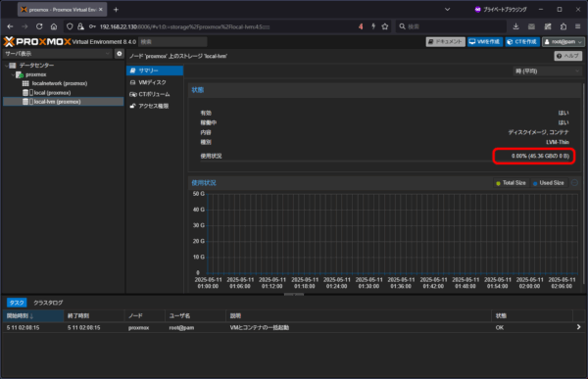The width and height of the screenshot is (588, 379).
Task: Expand task row chevron arrow
Action: pos(578,327)
